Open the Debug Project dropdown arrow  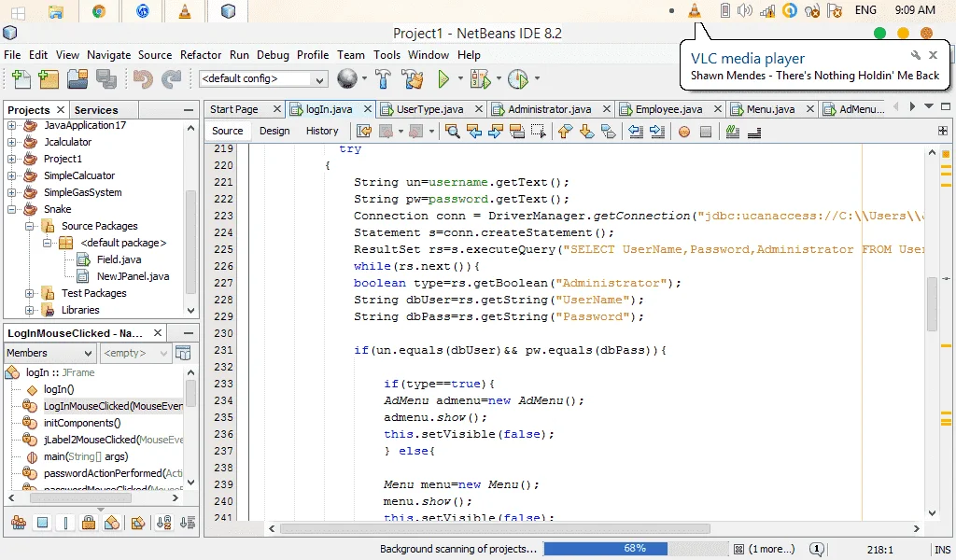click(x=499, y=78)
